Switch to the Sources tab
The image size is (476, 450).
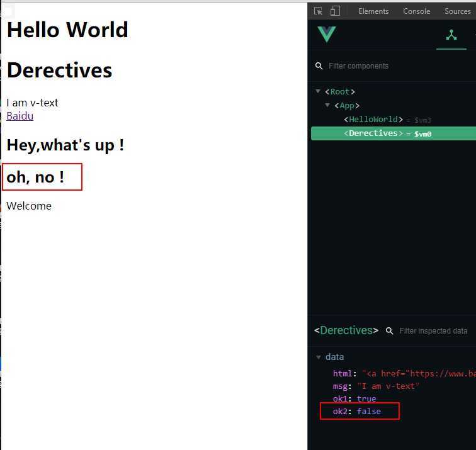point(457,11)
